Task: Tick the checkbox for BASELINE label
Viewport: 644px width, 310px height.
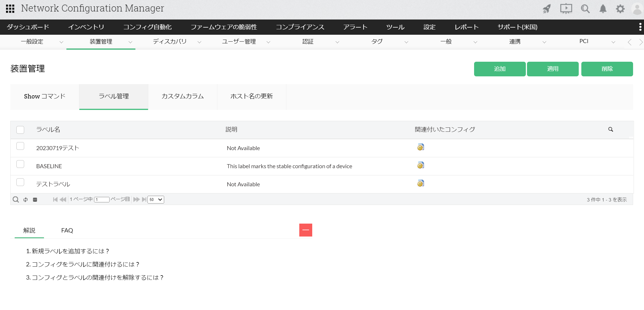Action: pos(20,164)
